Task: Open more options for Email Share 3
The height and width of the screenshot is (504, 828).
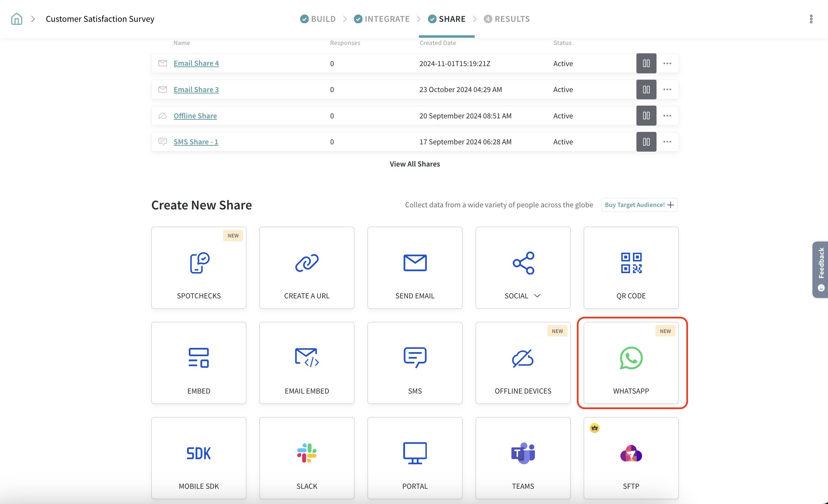Action: click(x=667, y=89)
